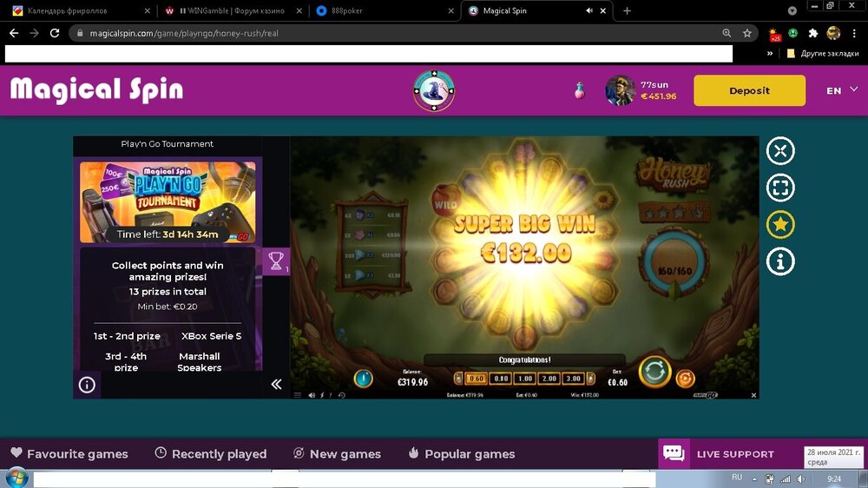This screenshot has height=488, width=868.
Task: Mute the game sound speaker icon
Action: click(x=312, y=395)
